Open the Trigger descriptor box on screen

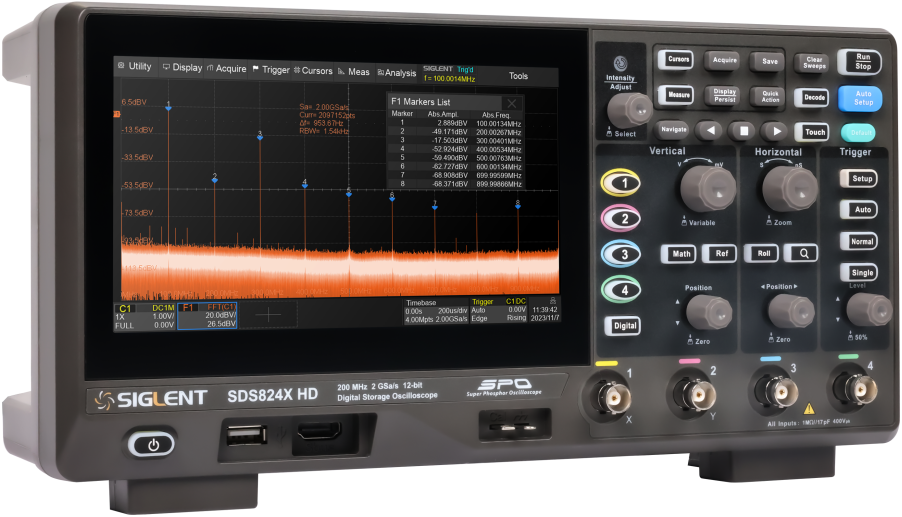(x=499, y=309)
